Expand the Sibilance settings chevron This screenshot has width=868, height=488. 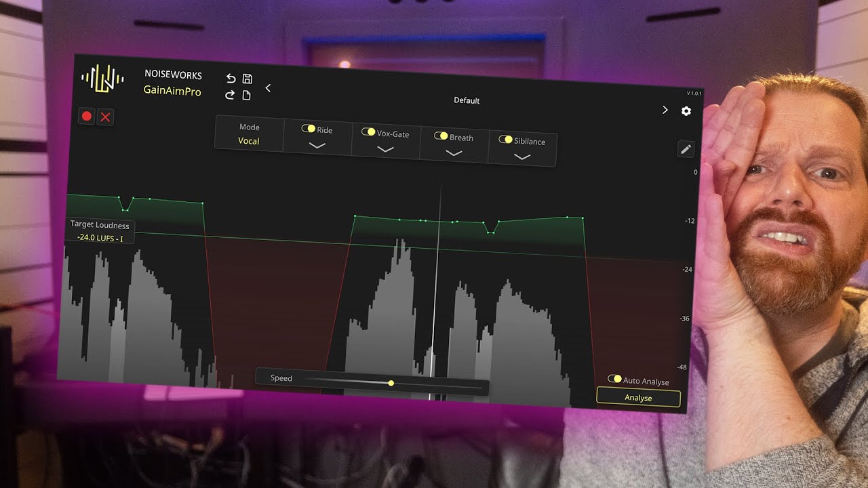click(521, 157)
